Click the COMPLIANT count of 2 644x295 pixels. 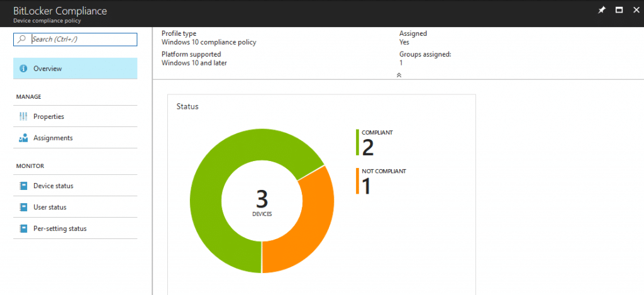click(x=367, y=147)
